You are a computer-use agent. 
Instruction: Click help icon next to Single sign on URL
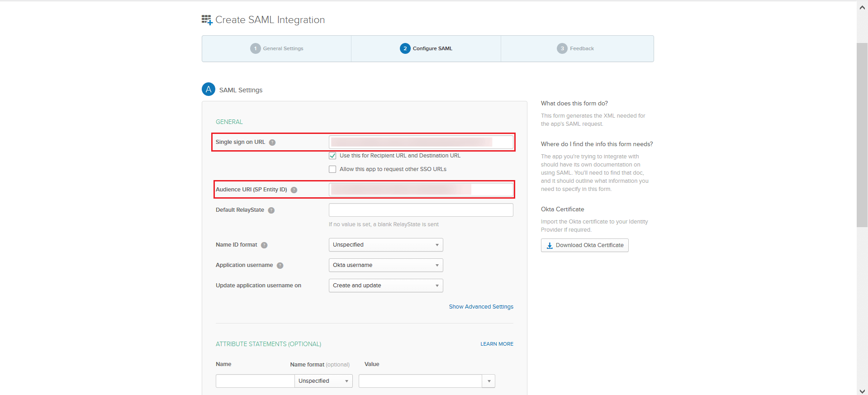272,143
